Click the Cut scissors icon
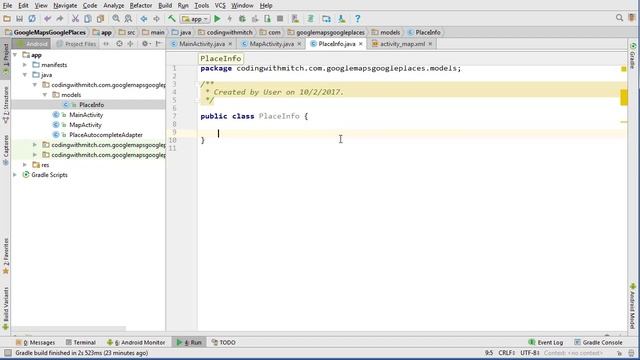 (x=75, y=19)
